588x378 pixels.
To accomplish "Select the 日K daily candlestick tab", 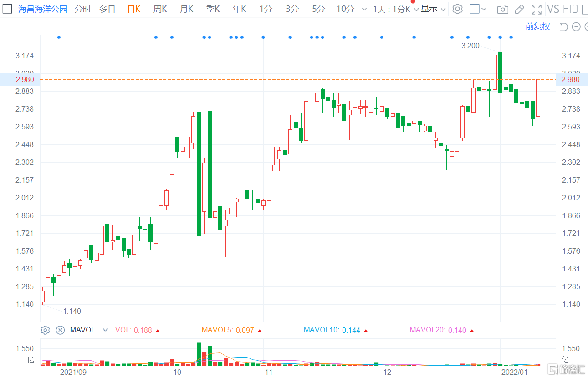I will pos(134,9).
